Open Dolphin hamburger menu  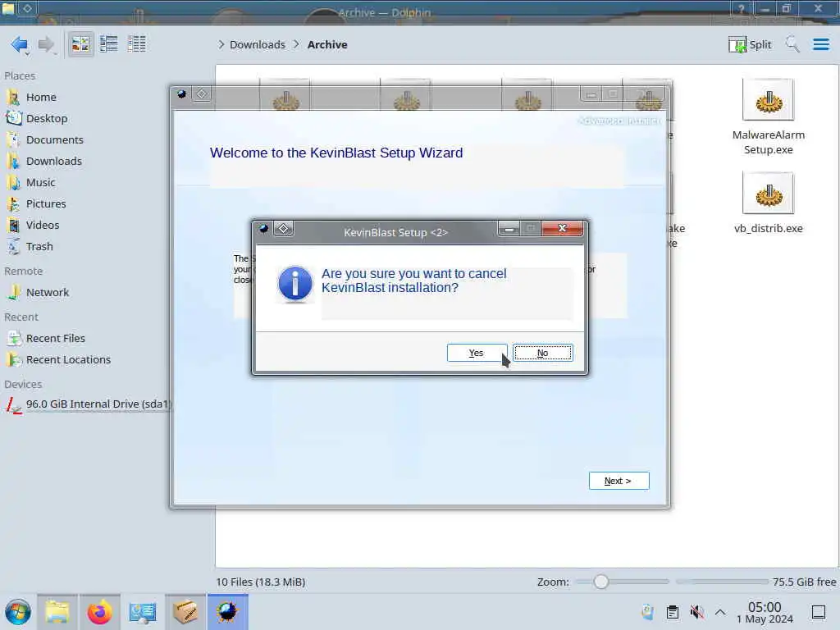pyautogui.click(x=820, y=44)
